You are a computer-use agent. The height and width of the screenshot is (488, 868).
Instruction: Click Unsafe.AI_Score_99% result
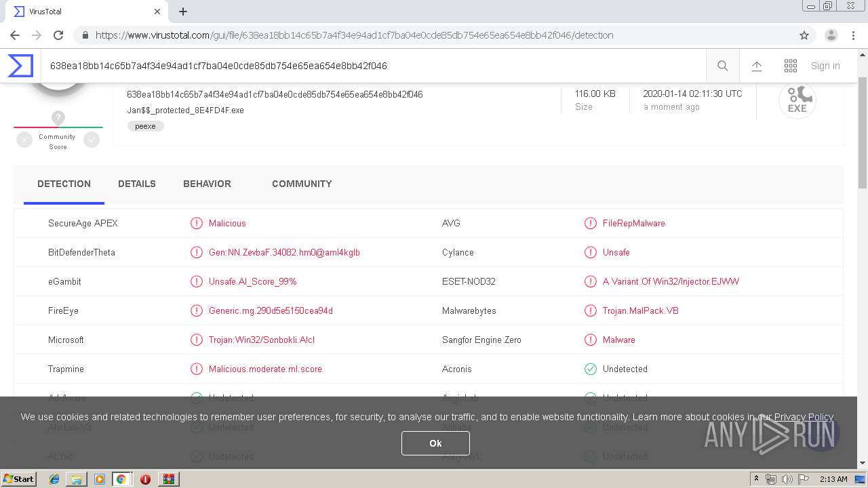tap(252, 281)
